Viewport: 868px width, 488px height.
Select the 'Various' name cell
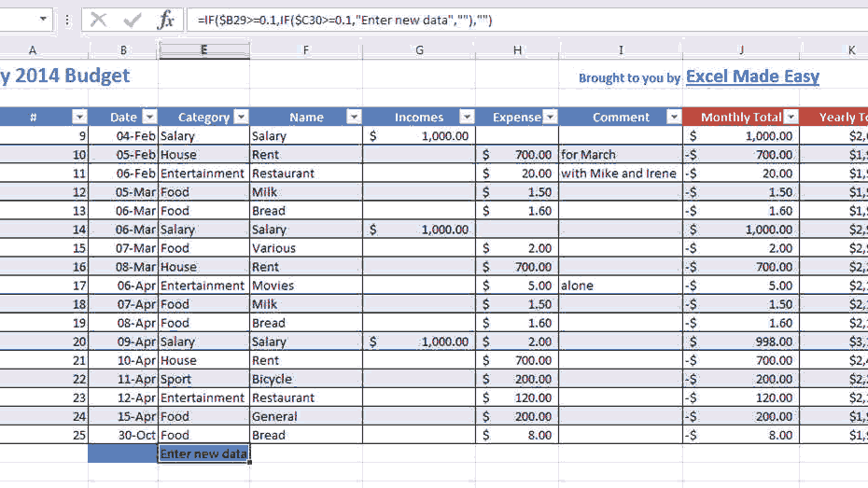click(306, 248)
